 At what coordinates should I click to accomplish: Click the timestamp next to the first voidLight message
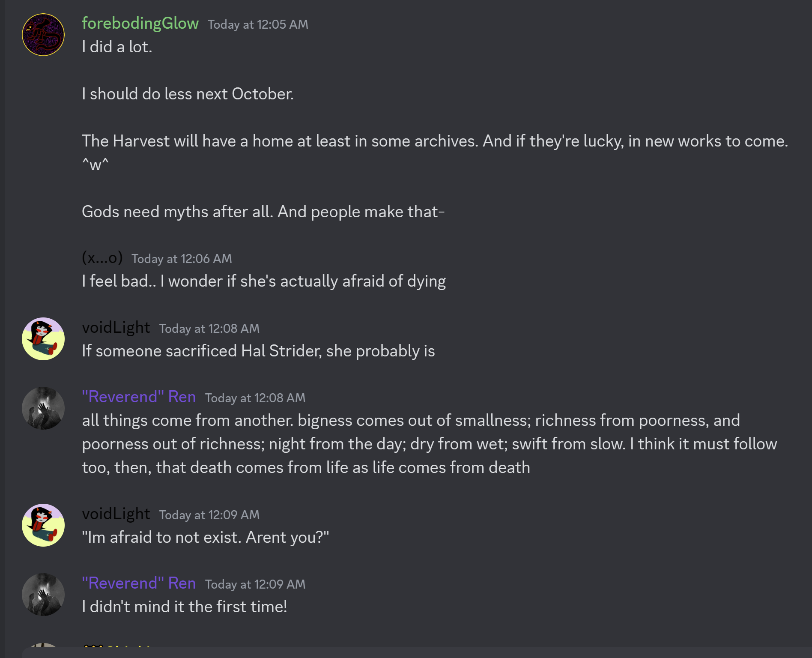click(x=209, y=329)
